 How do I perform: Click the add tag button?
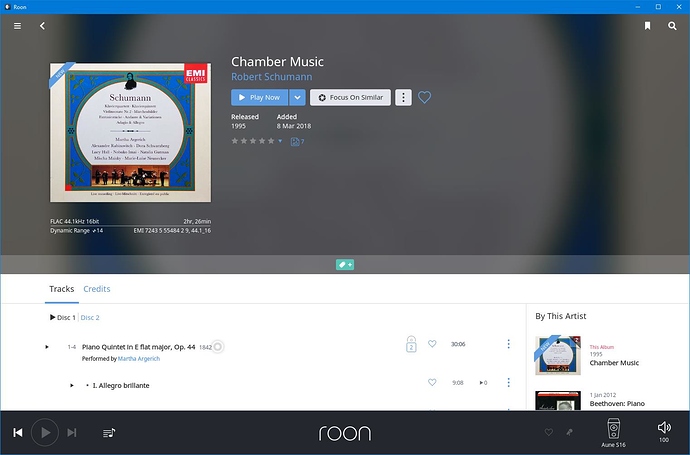coord(345,264)
